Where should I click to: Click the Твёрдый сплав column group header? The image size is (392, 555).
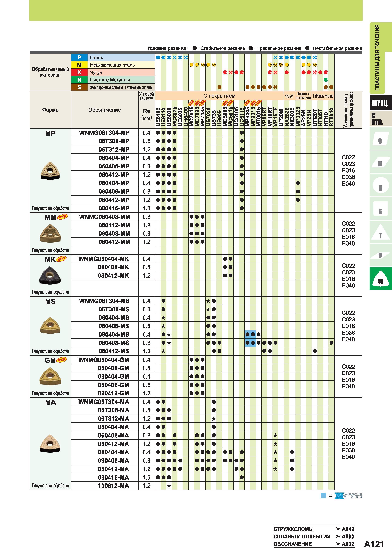tap(323, 96)
